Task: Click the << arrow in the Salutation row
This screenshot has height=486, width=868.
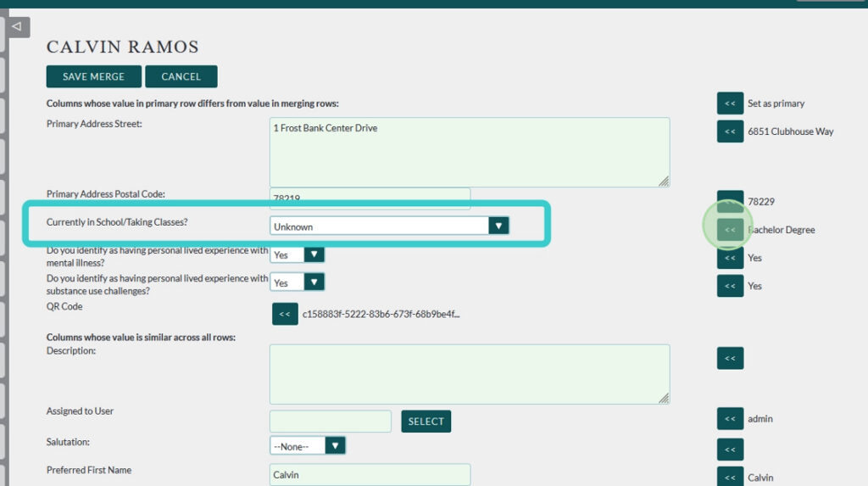Action: [x=730, y=449]
